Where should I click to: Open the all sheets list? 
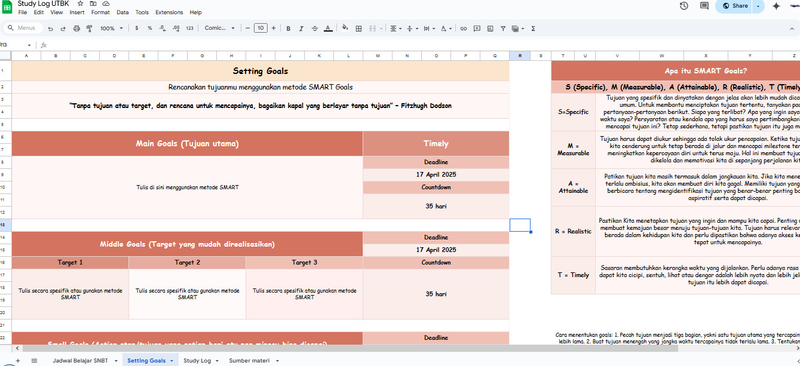pyautogui.click(x=34, y=360)
